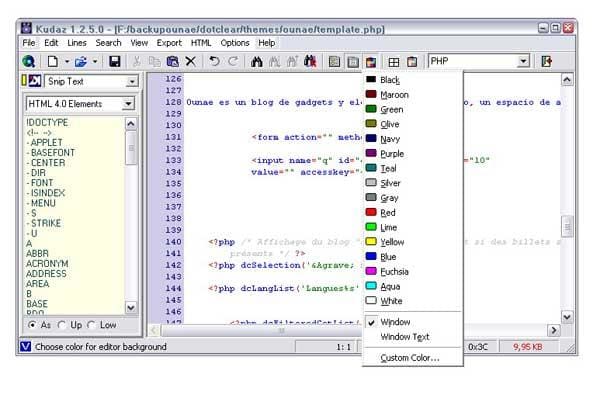Choose Window Text in color menu
Viewport: 600px width, 412px height.
[412, 337]
